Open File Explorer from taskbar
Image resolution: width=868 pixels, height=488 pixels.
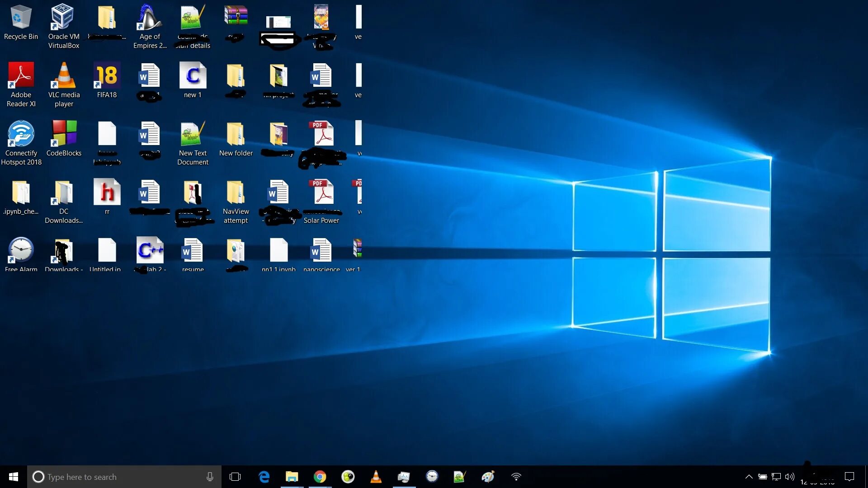click(292, 477)
